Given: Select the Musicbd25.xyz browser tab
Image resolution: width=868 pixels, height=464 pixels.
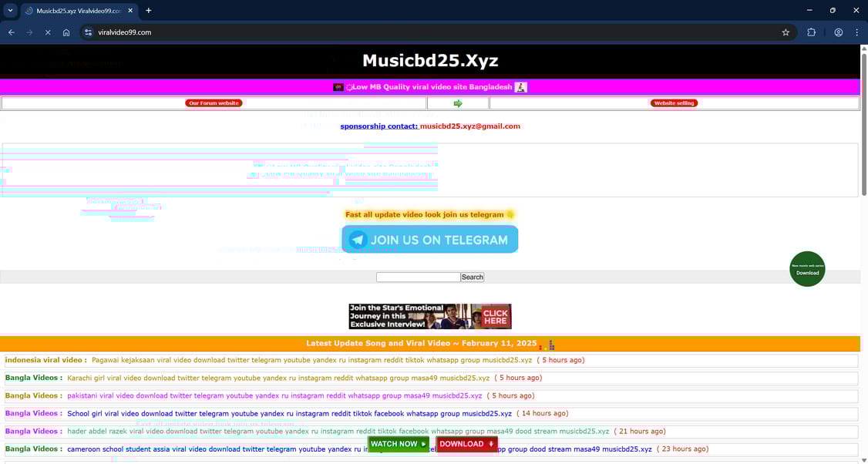Looking at the screenshot, I should pos(79,11).
